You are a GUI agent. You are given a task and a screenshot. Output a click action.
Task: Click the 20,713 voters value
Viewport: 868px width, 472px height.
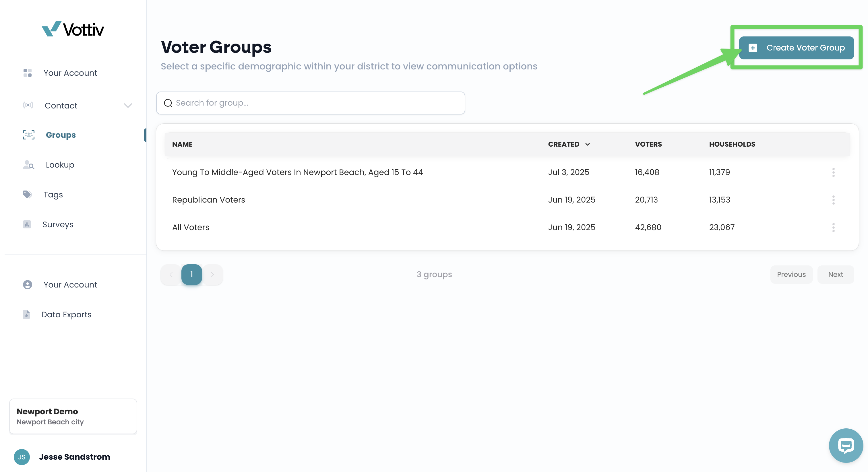(646, 200)
